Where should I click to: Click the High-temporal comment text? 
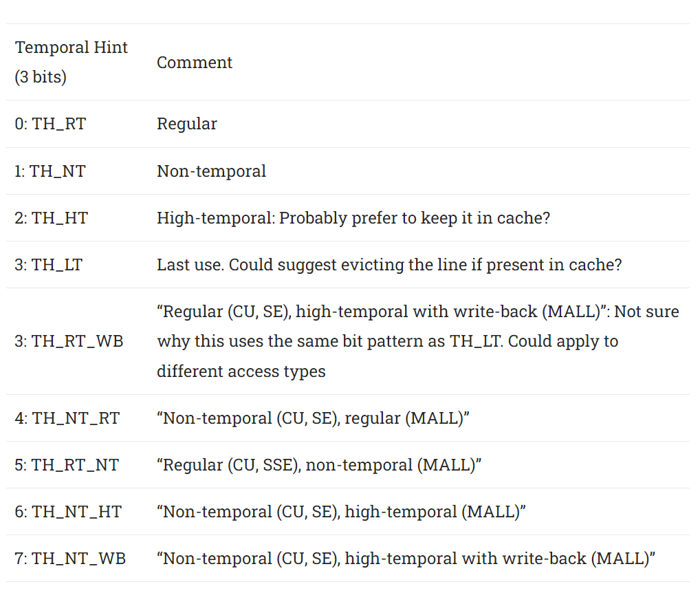353,218
